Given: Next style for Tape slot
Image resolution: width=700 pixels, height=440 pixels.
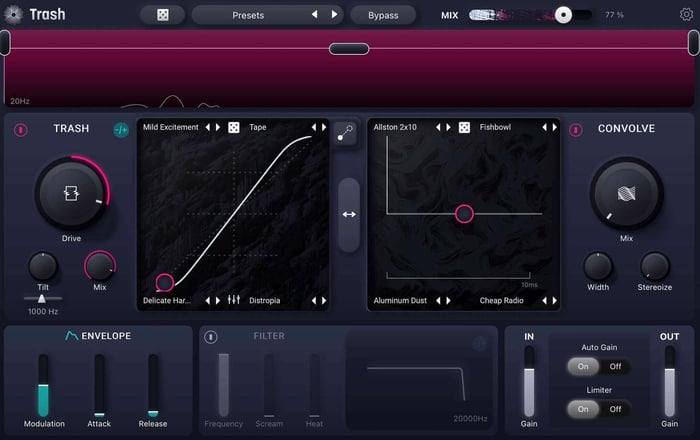Looking at the screenshot, I should coord(324,127).
